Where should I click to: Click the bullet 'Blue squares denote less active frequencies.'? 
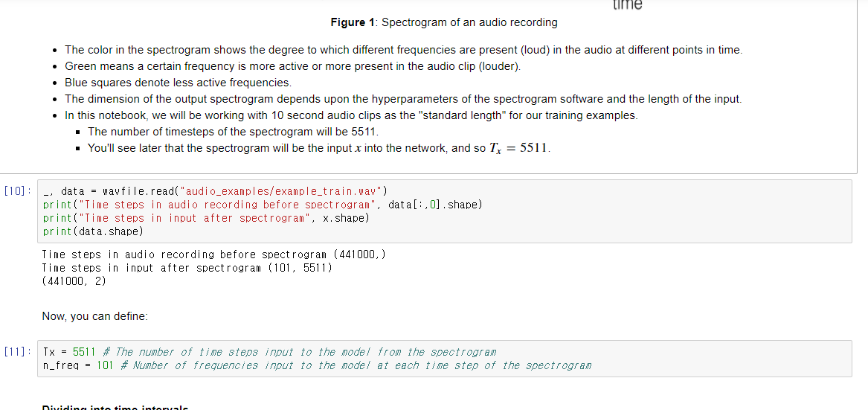click(x=178, y=83)
